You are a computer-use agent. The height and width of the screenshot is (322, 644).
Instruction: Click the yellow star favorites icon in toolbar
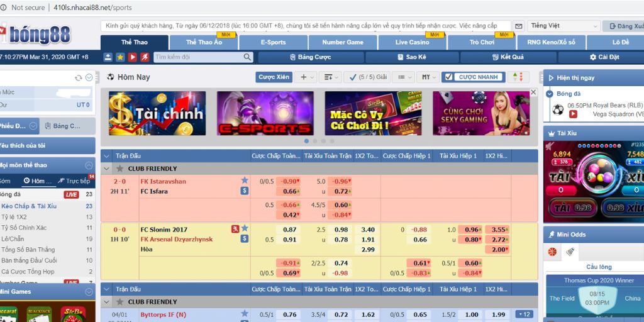(x=120, y=57)
